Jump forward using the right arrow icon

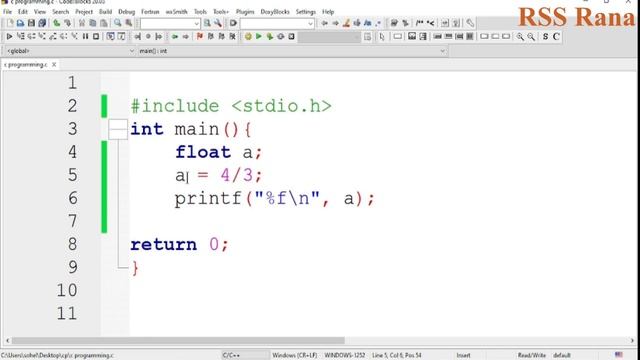point(335,23)
